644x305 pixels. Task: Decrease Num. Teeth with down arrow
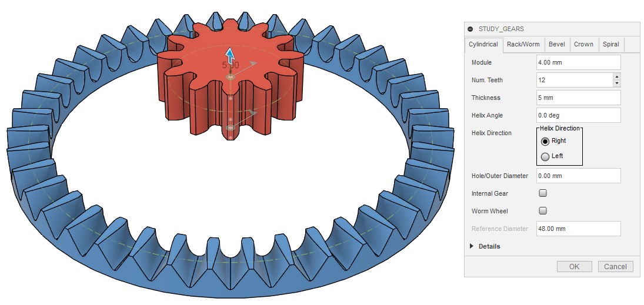pyautogui.click(x=616, y=83)
